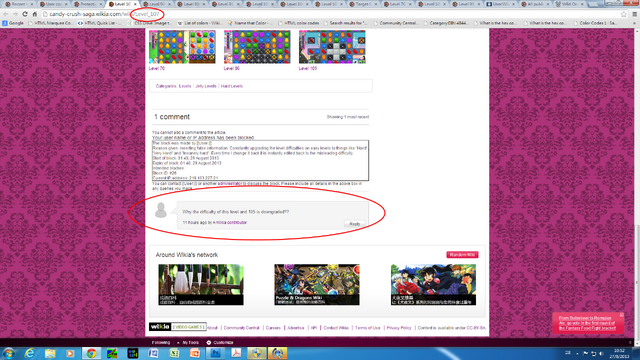
Task: Open Color Codes 1 bookmark
Action: click(x=596, y=23)
